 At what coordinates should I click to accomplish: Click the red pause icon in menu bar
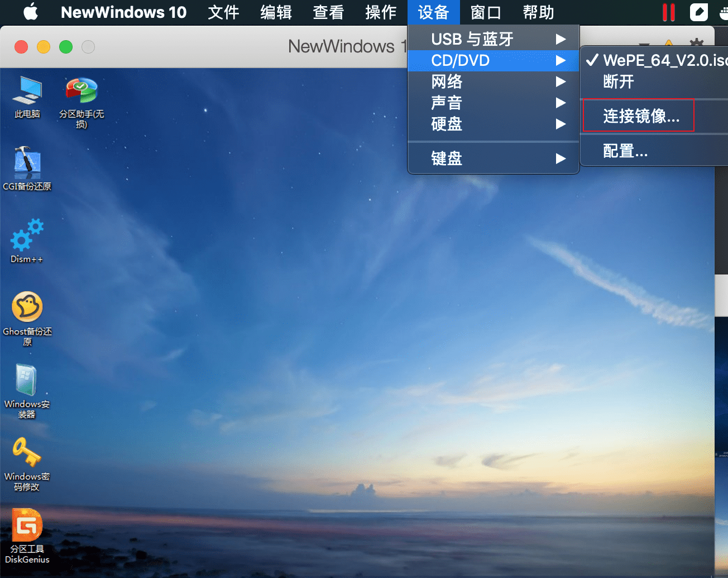668,12
